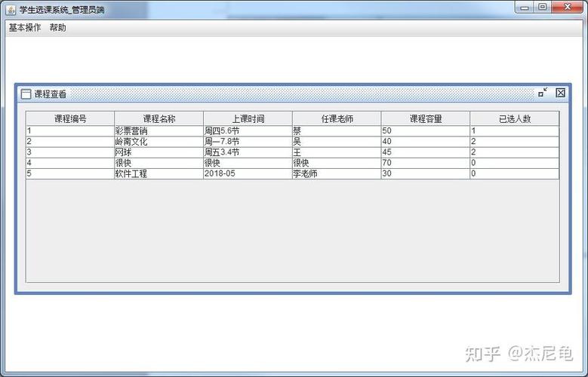Select the cell 周一7.8节
The image size is (588, 377).
click(x=248, y=142)
